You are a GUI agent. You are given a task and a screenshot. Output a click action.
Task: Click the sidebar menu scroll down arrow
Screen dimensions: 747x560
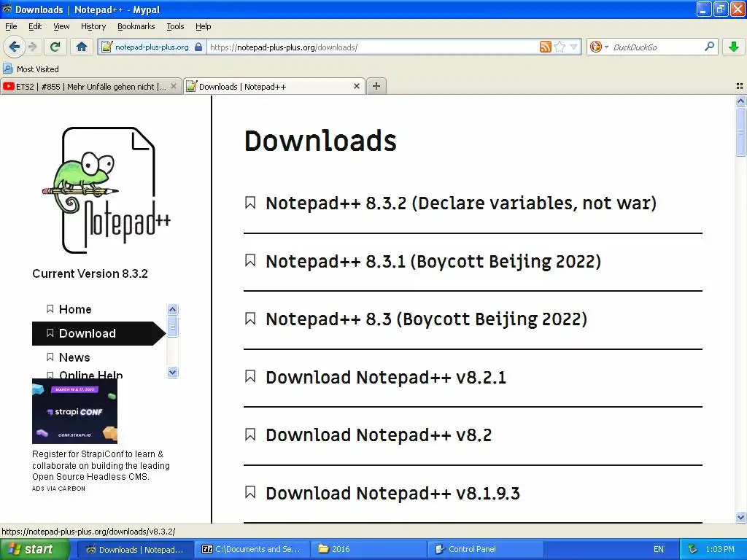[x=172, y=373]
